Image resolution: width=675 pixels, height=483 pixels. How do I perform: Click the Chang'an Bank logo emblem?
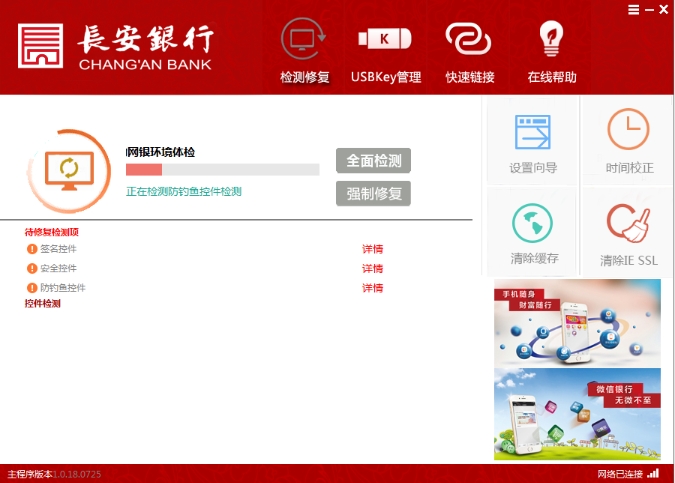pyautogui.click(x=40, y=46)
